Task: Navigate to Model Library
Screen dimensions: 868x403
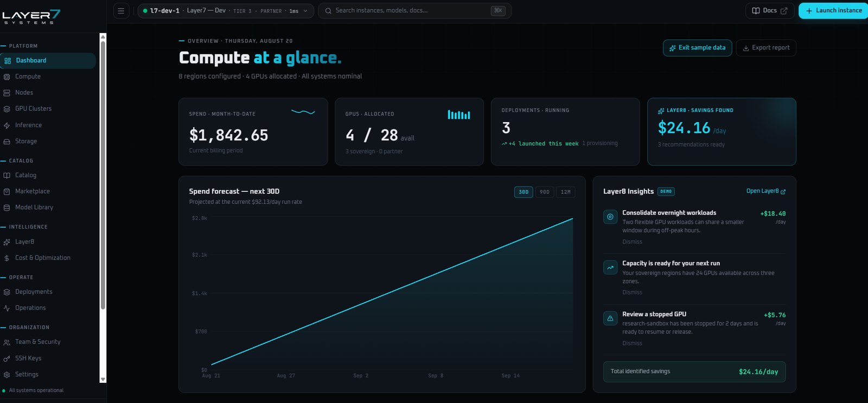Action: [x=48, y=207]
